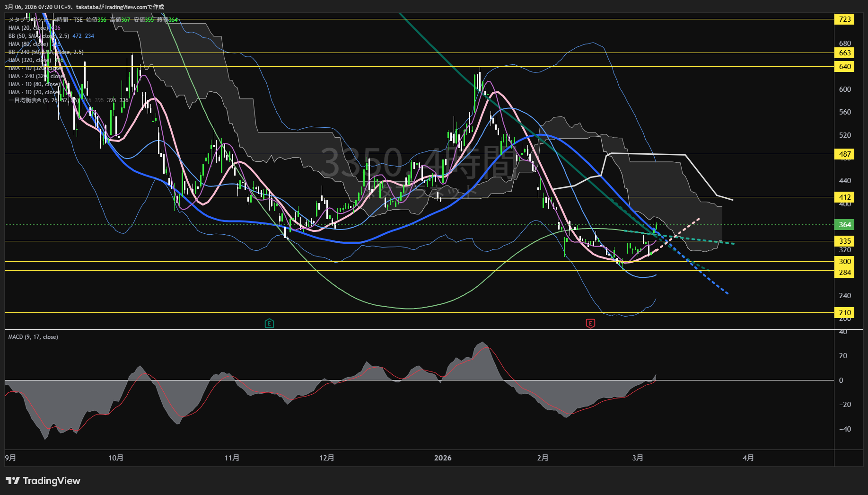Viewport: 868px width, 495px height.
Task: Click the yellow 210 price level tag
Action: coord(845,313)
